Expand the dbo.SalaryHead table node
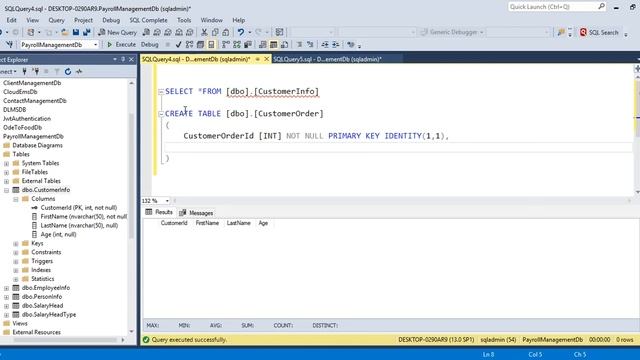The image size is (640, 360). 7,306
